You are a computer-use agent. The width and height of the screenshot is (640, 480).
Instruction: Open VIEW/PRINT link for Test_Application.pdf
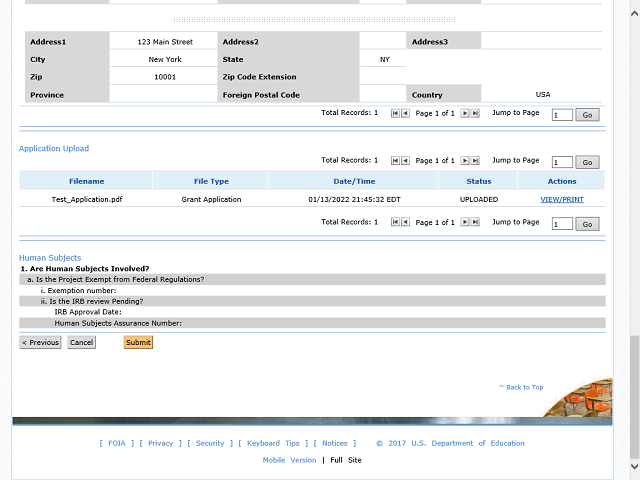coord(561,199)
